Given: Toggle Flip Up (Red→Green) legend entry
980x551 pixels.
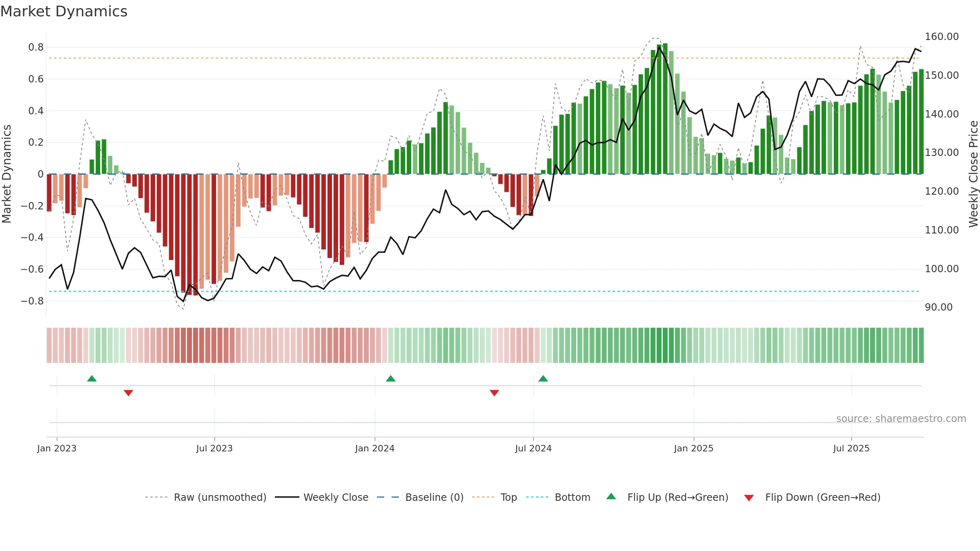Looking at the screenshot, I should point(667,497).
